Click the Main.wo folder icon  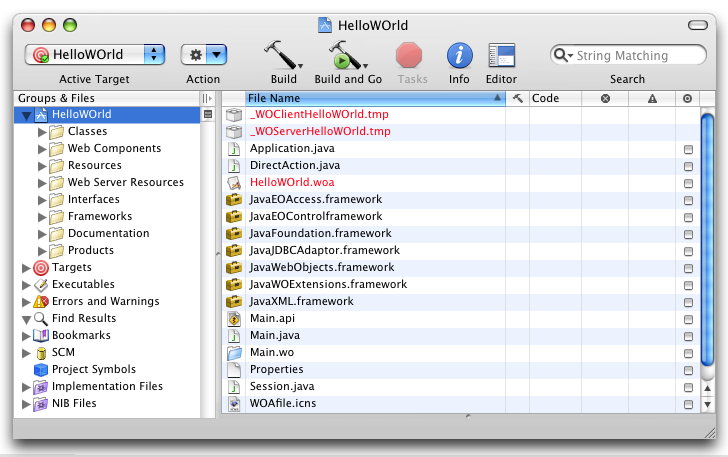(x=234, y=353)
